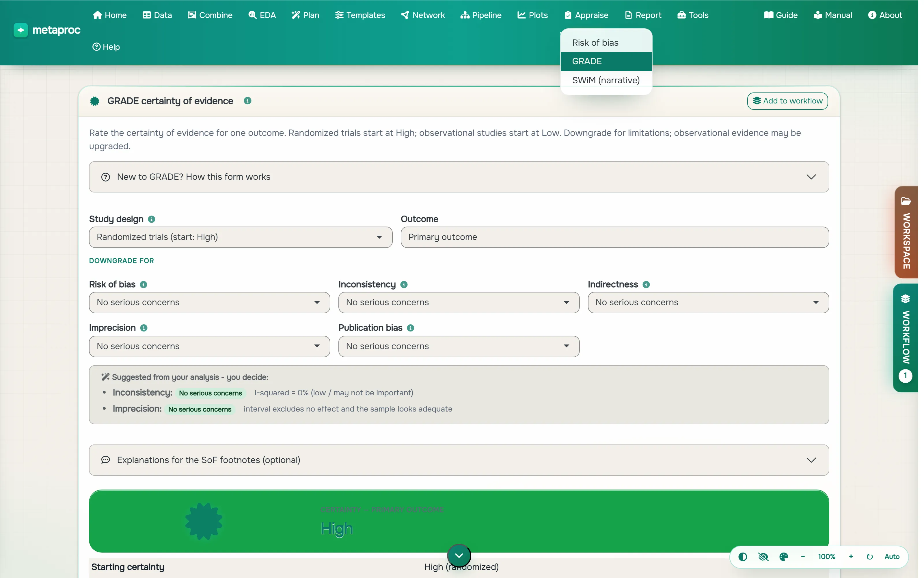Click the Inconsistency suggestion 'No serious concerns' badge
Screen dimensions: 924x578
point(210,393)
